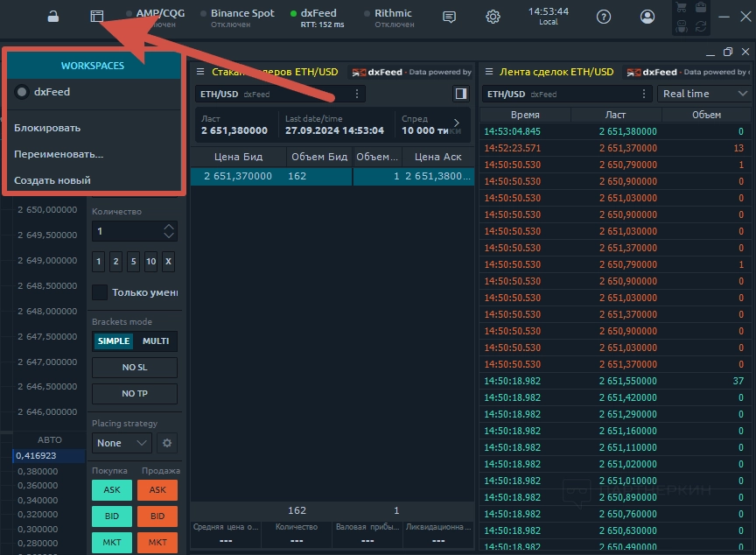Select SIMPLE brackets mode

[114, 341]
